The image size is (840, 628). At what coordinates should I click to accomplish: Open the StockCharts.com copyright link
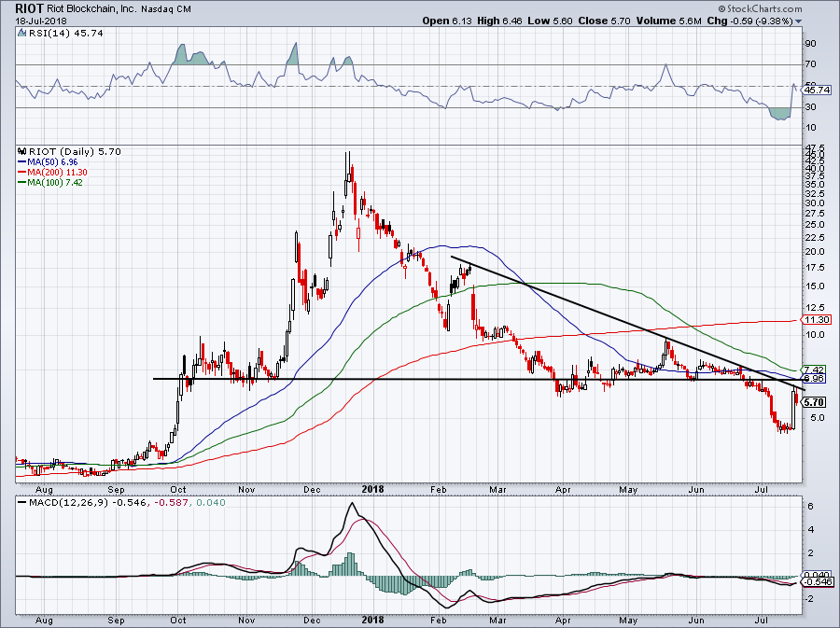click(760, 8)
